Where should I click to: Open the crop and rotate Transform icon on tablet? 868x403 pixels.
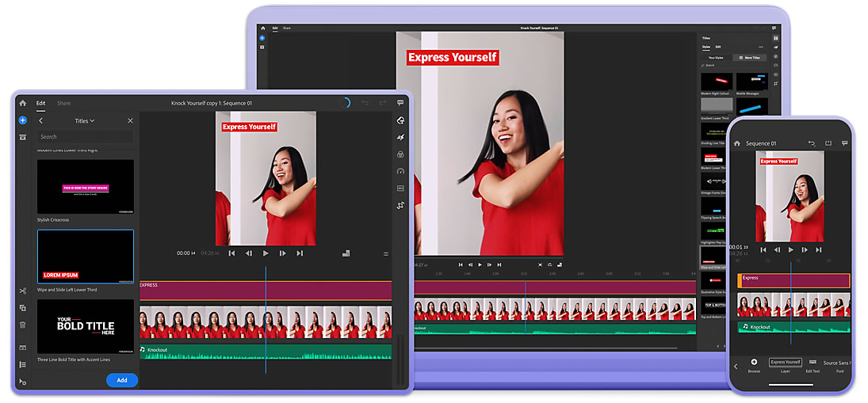pos(400,205)
